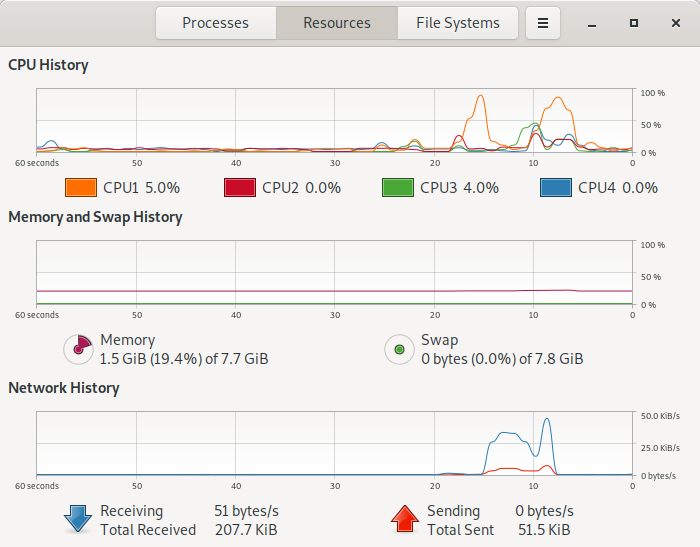Click the red Sending upload arrow
The width and height of the screenshot is (700, 547).
(x=404, y=518)
